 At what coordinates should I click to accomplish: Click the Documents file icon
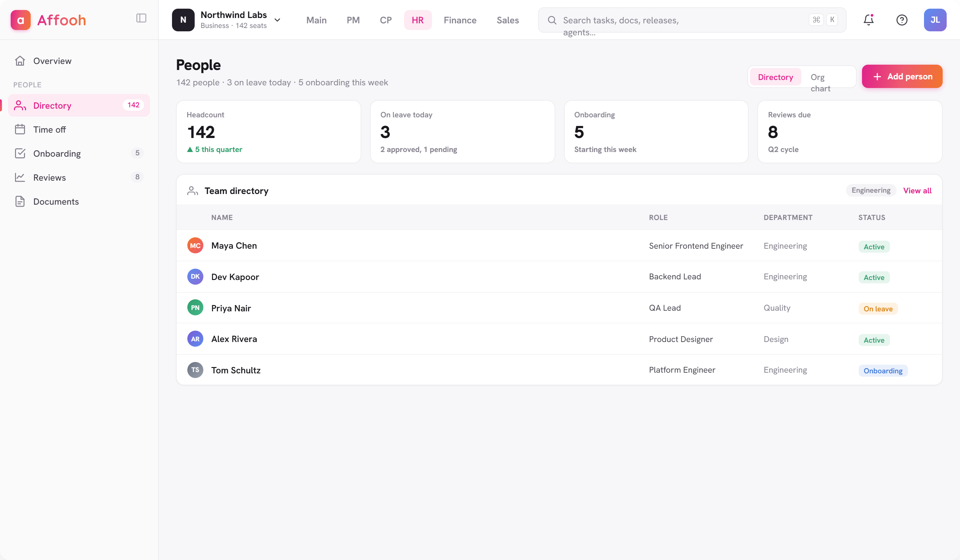[x=20, y=202]
